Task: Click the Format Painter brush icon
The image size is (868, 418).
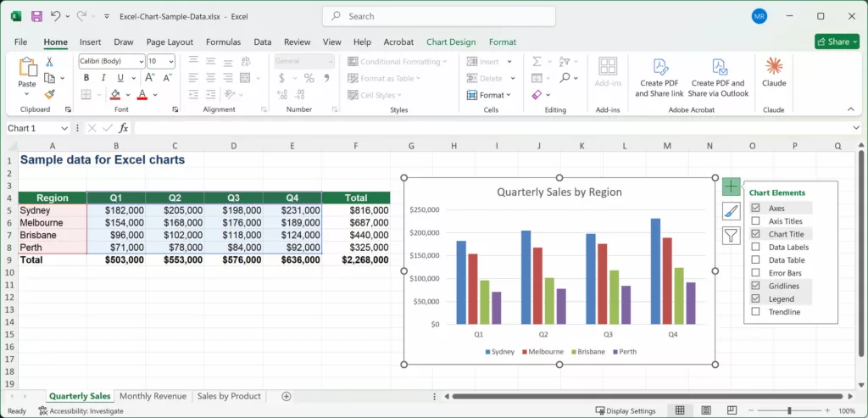Action: point(49,95)
